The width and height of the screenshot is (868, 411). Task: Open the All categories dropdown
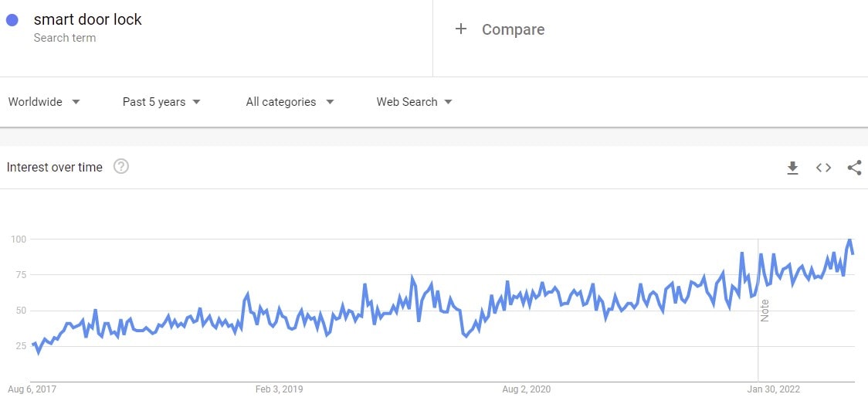290,102
